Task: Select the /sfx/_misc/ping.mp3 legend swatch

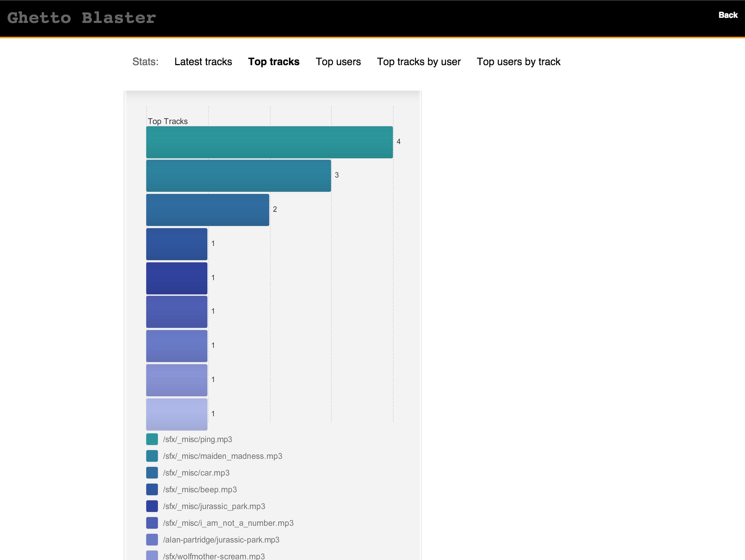Action: 151,439
